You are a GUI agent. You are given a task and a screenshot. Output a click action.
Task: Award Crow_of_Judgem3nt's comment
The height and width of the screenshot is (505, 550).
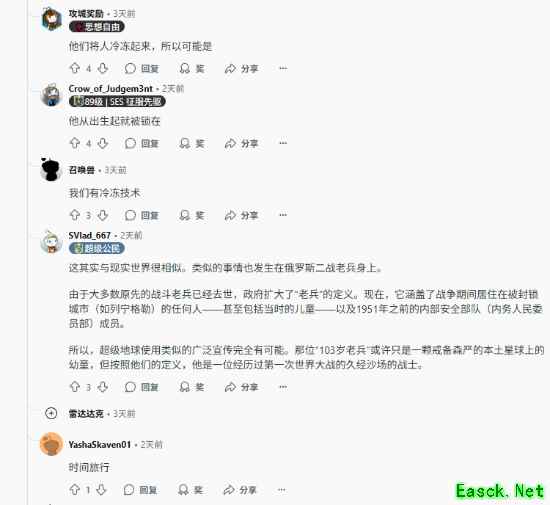coord(192,143)
